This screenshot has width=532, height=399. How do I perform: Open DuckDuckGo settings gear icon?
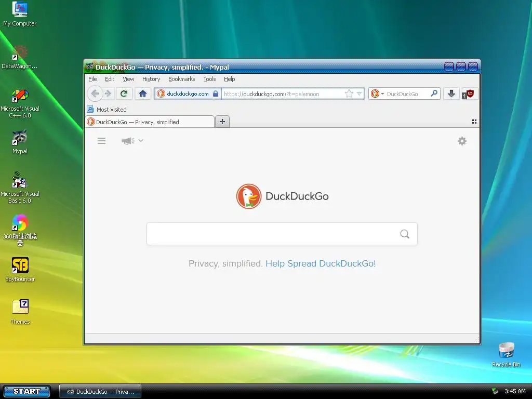click(462, 141)
